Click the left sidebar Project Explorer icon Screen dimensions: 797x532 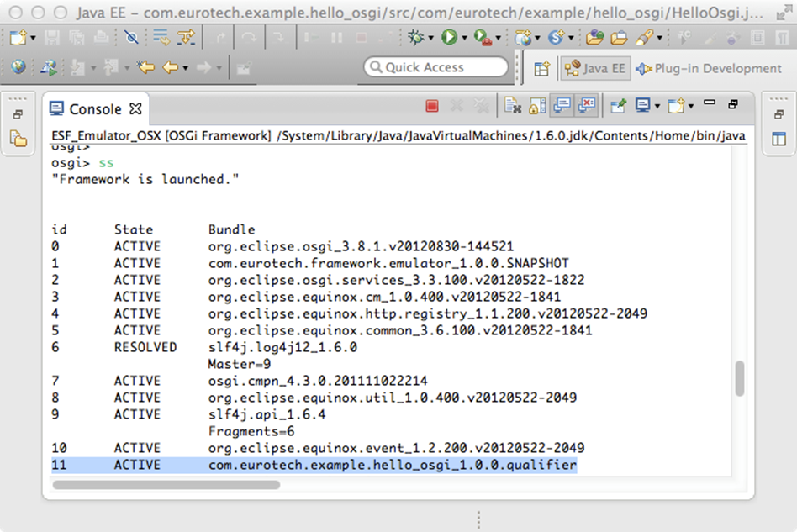tap(18, 138)
